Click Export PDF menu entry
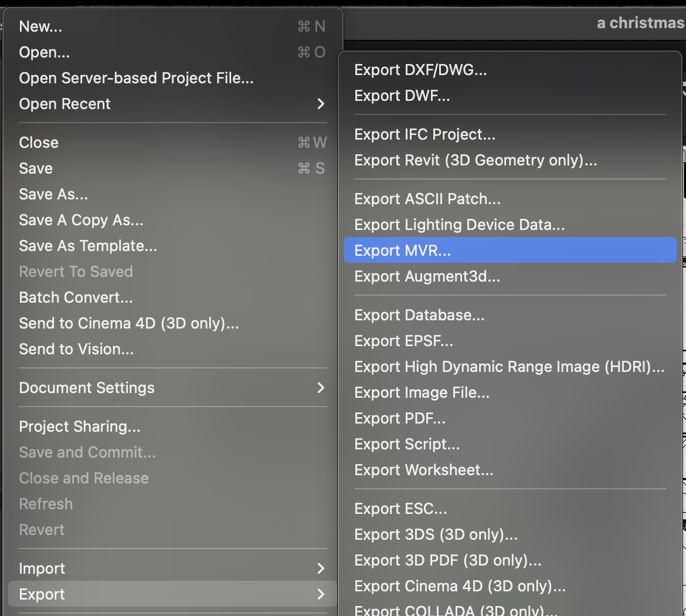Viewport: 686px width, 616px height. (400, 418)
